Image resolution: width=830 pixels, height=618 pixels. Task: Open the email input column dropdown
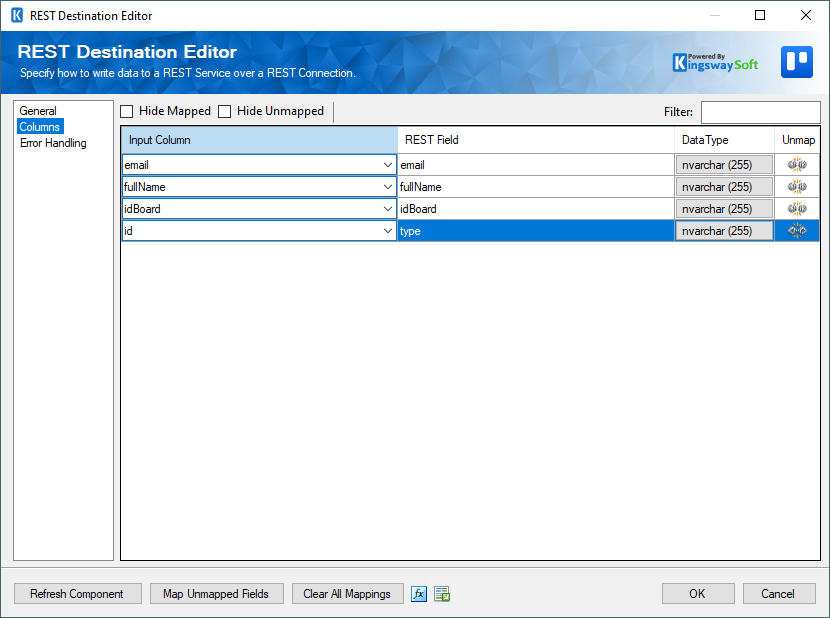tap(387, 165)
